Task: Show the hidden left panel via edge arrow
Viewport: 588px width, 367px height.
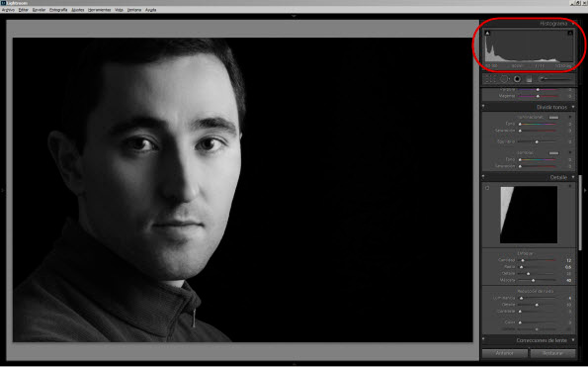Action: coord(2,191)
